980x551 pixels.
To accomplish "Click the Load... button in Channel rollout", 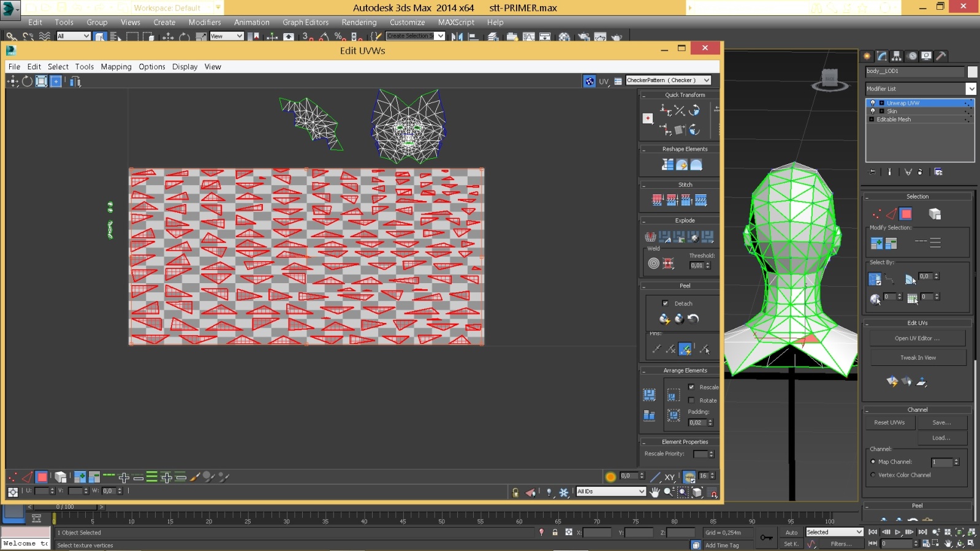I will coord(942,438).
